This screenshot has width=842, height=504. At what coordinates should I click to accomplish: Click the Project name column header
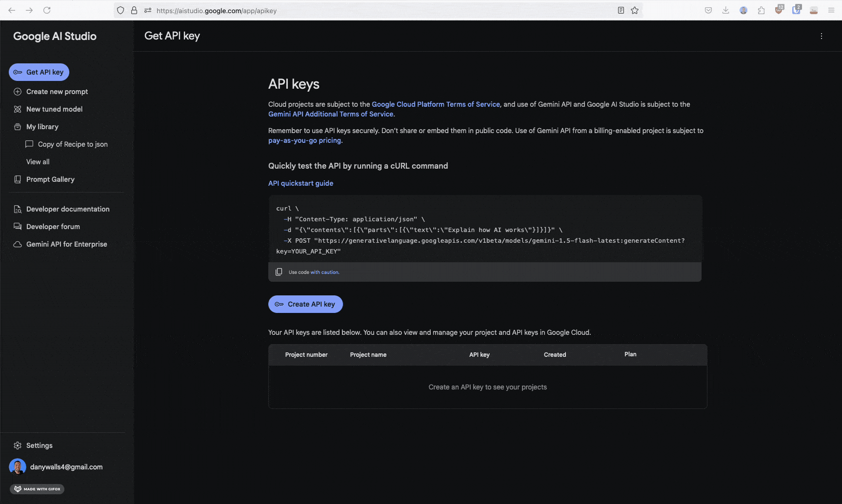tap(368, 355)
